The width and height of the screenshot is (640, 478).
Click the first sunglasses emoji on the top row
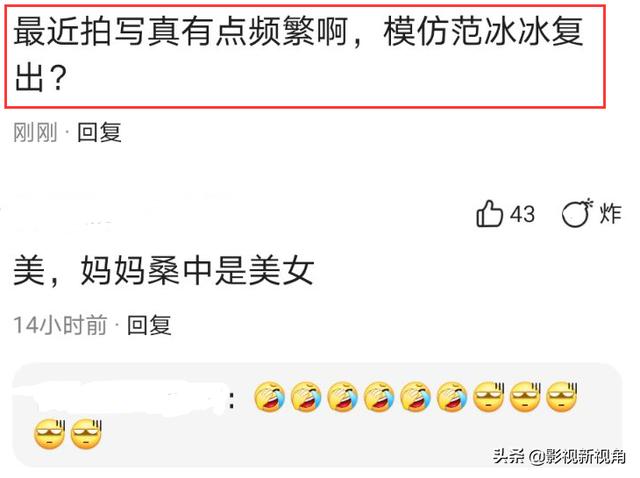(489, 396)
